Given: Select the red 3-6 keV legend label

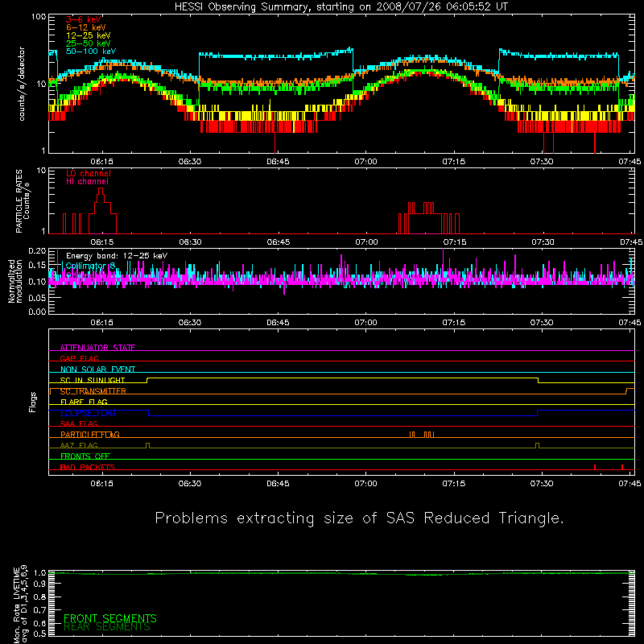Looking at the screenshot, I should click(x=83, y=19).
